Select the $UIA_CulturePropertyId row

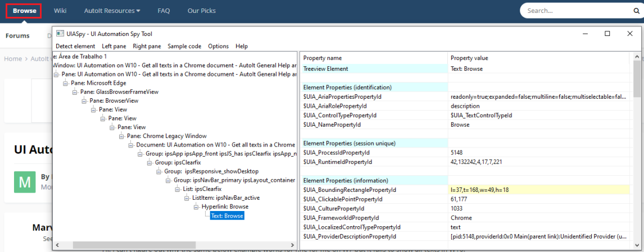(x=465, y=208)
